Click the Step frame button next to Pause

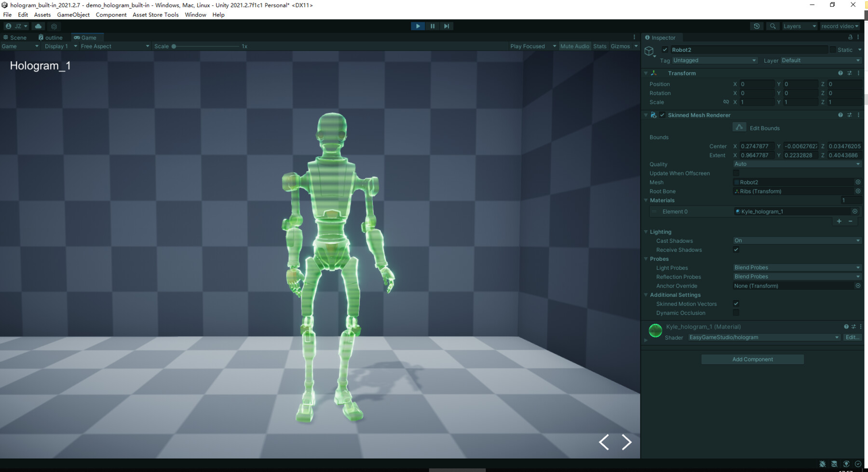tap(446, 26)
